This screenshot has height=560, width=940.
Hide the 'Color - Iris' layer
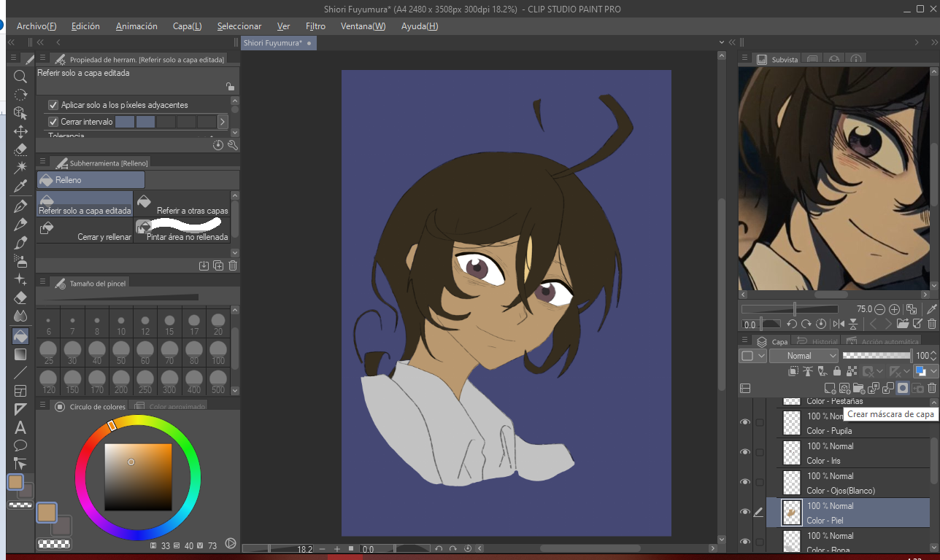click(x=745, y=452)
